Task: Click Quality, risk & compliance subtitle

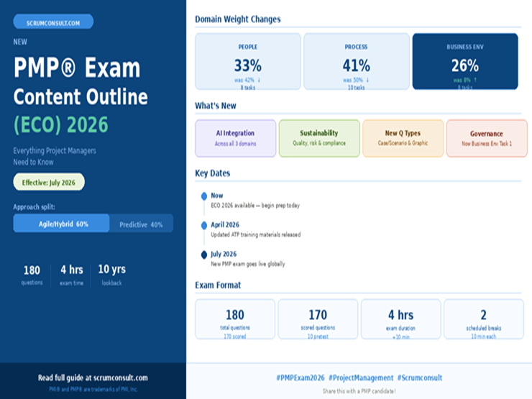Action: coord(319,143)
